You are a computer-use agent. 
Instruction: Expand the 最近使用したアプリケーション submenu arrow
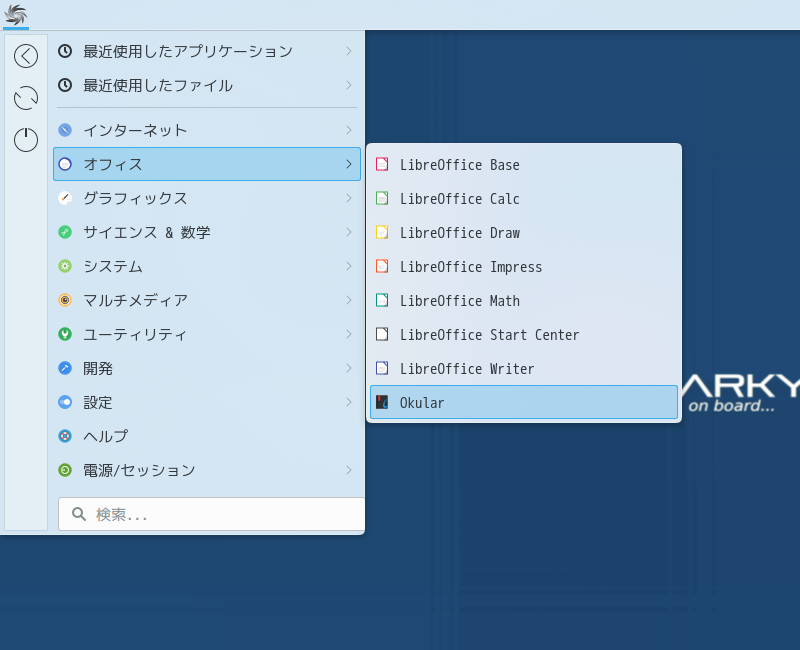(349, 51)
